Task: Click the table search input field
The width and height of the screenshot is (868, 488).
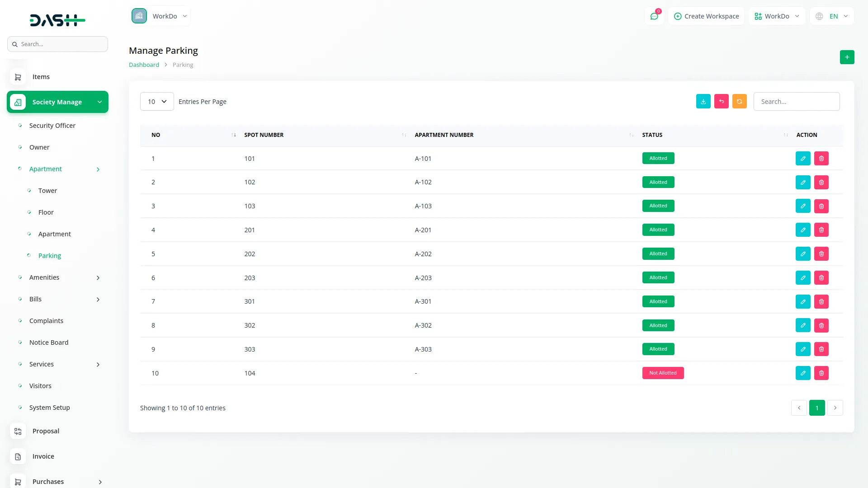Action: 796,102
